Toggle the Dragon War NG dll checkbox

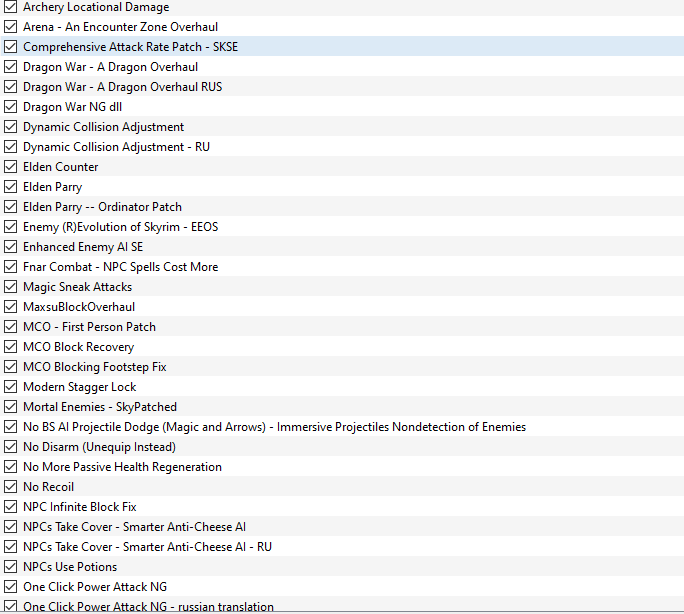tap(10, 107)
